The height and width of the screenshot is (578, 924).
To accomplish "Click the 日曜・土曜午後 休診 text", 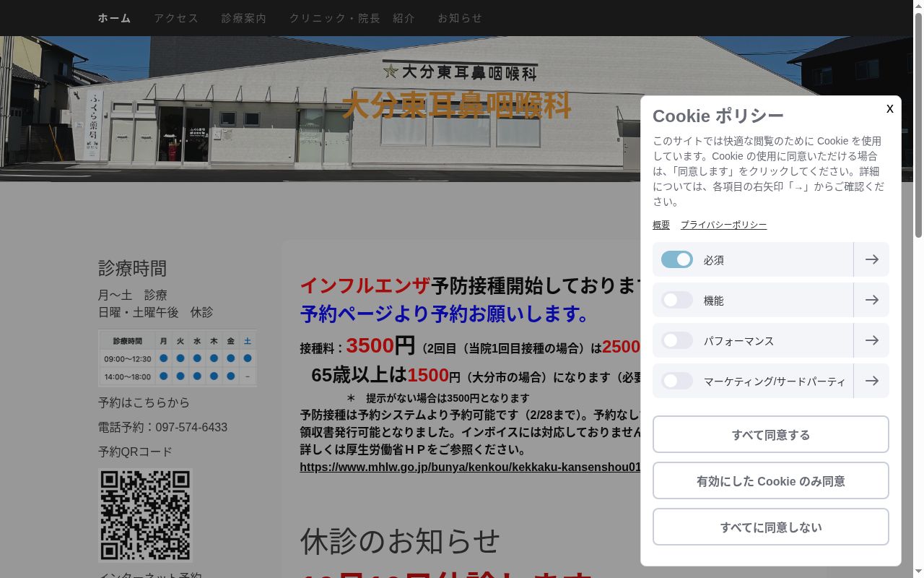I will point(155,312).
